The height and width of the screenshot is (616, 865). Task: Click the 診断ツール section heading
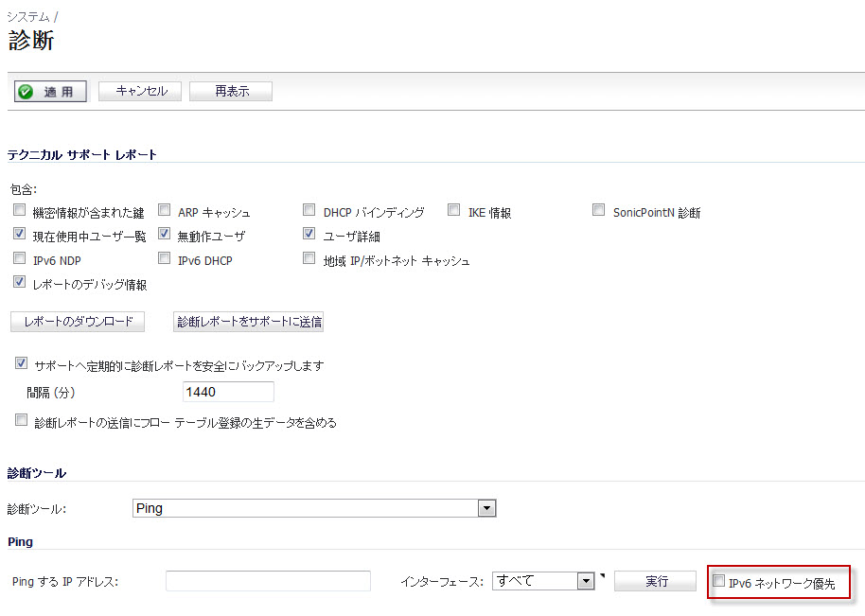(x=36, y=473)
